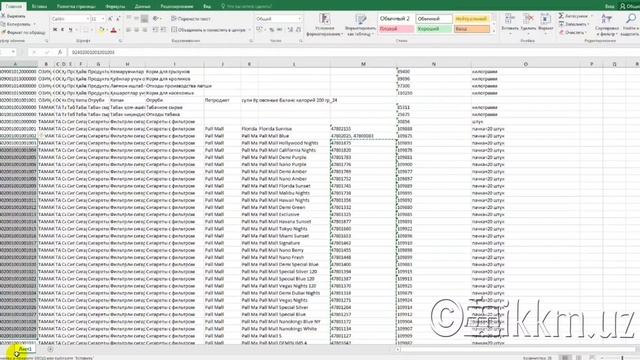Open Sort & Filter (Сортировка и фильтр)
The image size is (640, 360).
[607, 24]
